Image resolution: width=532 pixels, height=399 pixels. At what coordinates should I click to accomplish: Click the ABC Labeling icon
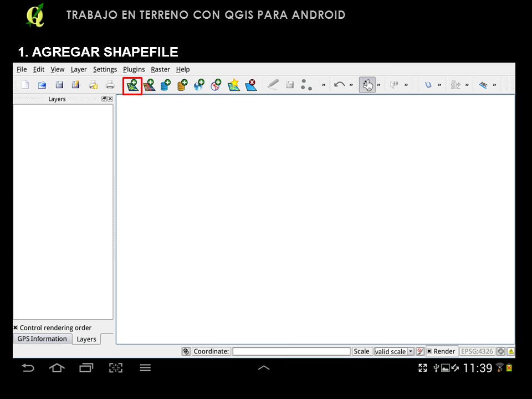tap(483, 84)
